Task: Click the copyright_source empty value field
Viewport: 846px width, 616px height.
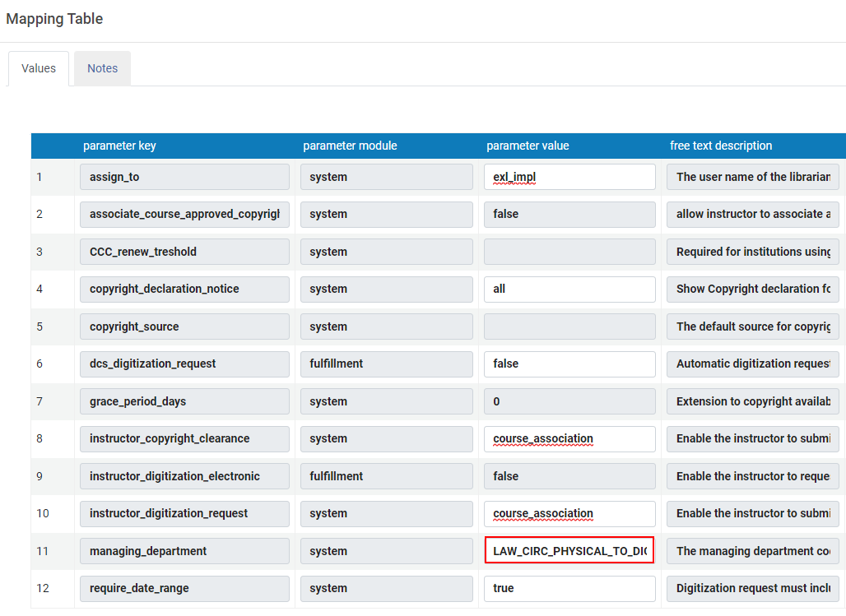Action: pyautogui.click(x=569, y=327)
